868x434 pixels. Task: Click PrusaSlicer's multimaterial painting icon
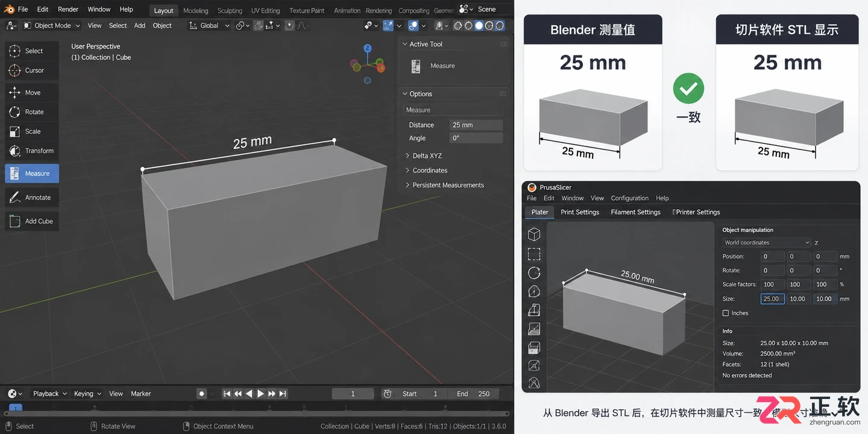(x=533, y=365)
